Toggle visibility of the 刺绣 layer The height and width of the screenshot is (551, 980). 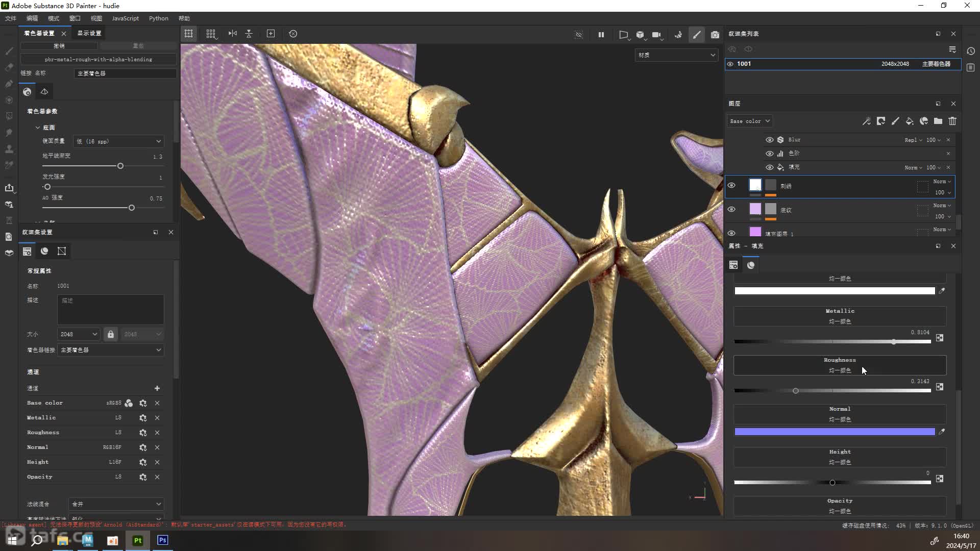pos(731,185)
